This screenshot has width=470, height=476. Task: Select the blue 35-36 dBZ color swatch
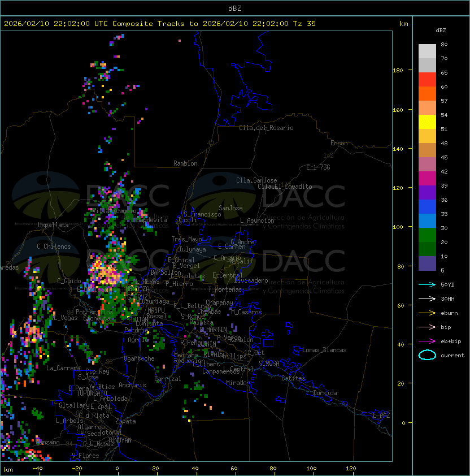[427, 207]
